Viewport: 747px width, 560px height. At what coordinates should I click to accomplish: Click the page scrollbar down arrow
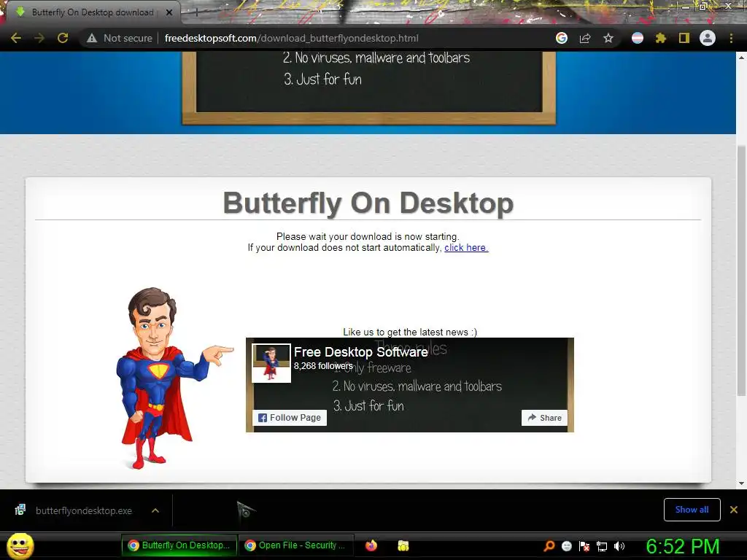pos(741,484)
